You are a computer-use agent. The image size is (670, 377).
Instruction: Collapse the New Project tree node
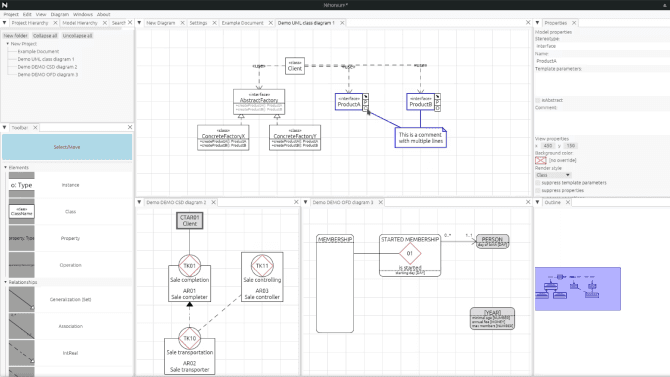[x=8, y=44]
